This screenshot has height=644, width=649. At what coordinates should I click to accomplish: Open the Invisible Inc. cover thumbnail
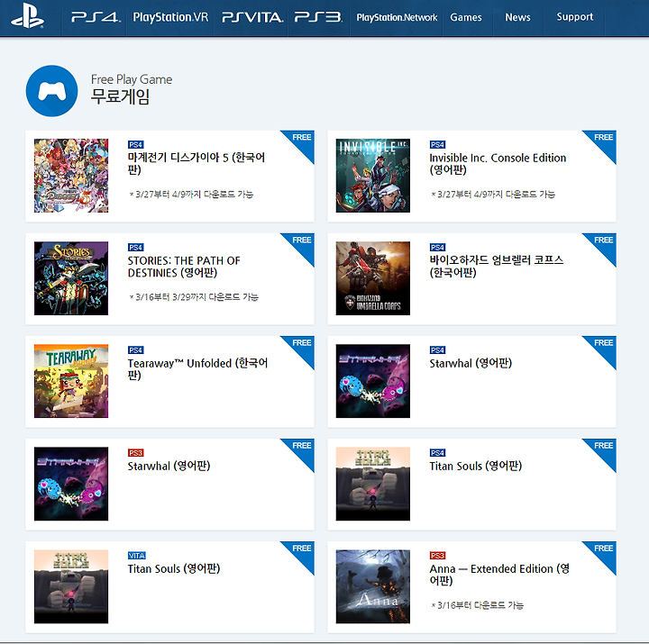click(x=373, y=176)
